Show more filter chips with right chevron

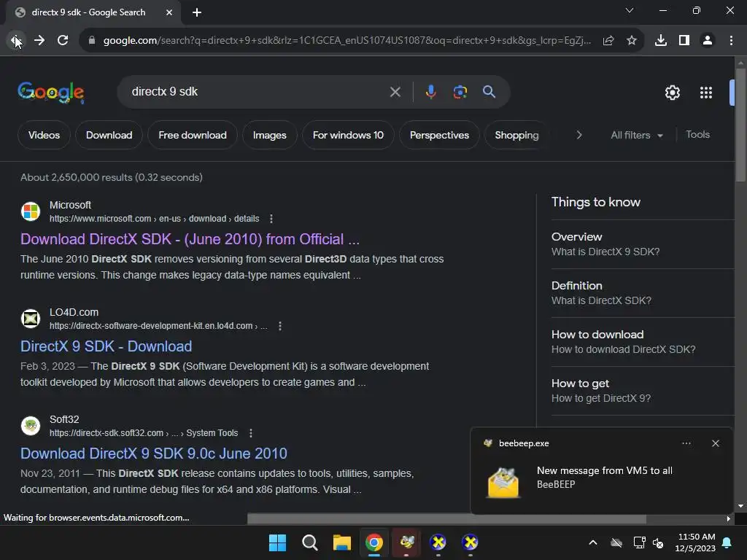pyautogui.click(x=579, y=135)
